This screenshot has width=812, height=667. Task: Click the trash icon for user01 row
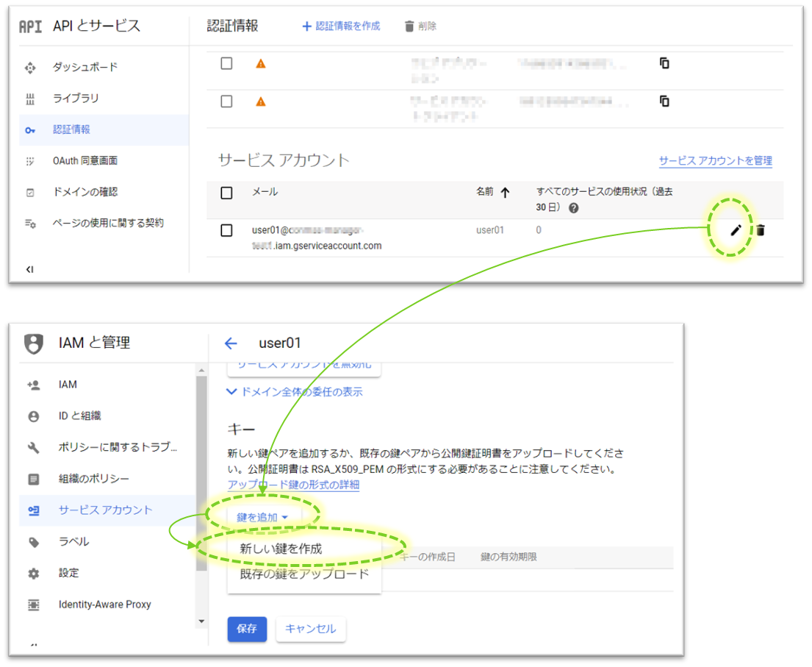(761, 230)
